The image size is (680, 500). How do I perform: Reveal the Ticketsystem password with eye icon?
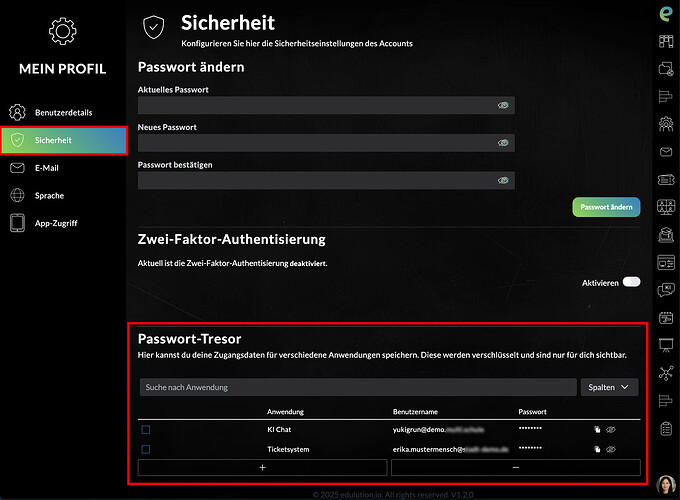click(611, 449)
